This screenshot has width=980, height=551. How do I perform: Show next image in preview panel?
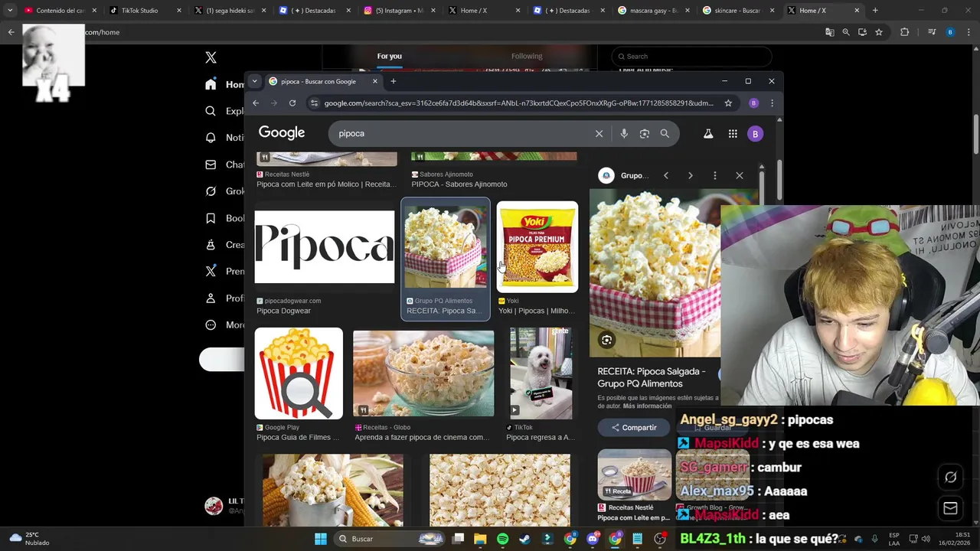(x=691, y=175)
